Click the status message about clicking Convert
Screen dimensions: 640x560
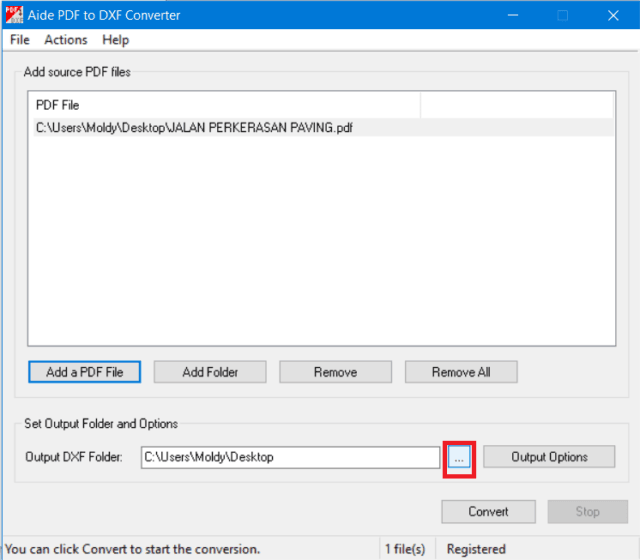133,549
